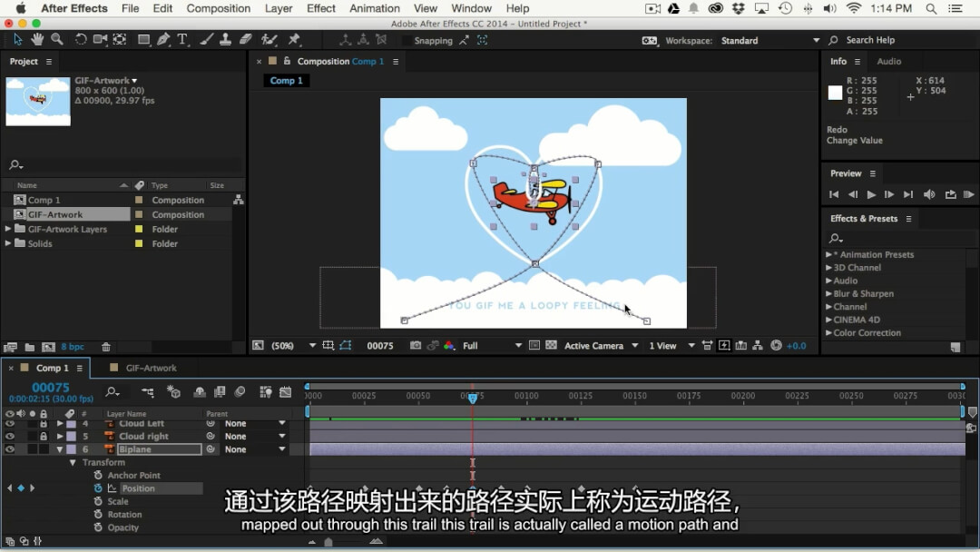This screenshot has height=552, width=980.
Task: Select Comp 1 in the Project list
Action: 44,200
